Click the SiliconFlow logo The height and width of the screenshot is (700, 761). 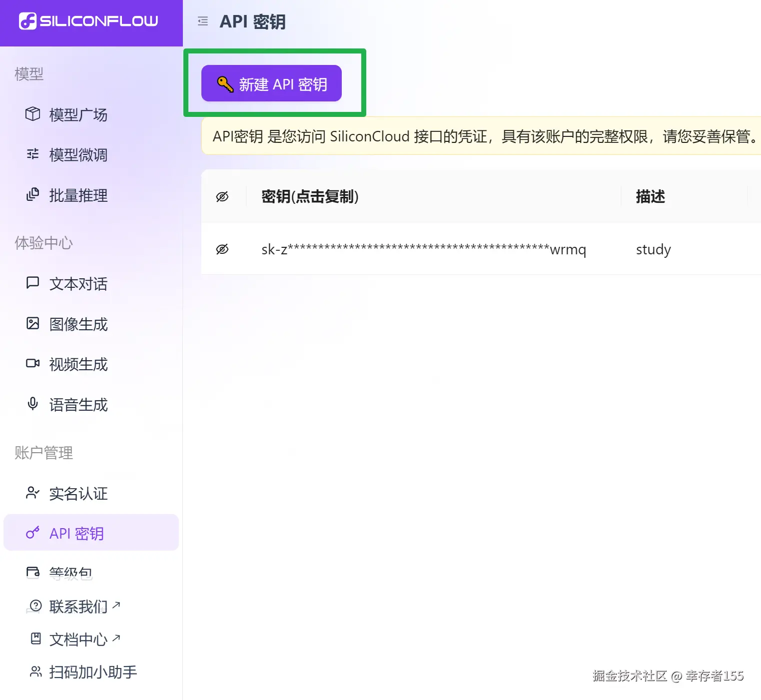point(88,21)
